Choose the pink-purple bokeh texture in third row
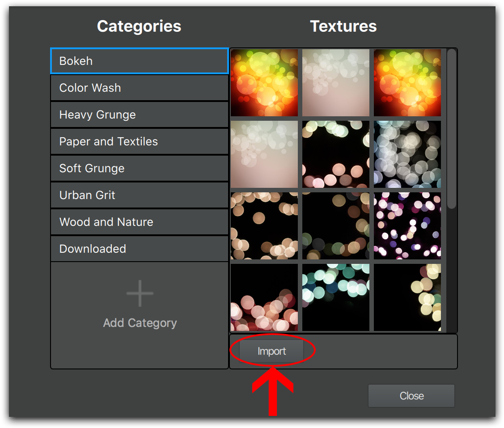The height and width of the screenshot is (428, 504). click(x=407, y=226)
